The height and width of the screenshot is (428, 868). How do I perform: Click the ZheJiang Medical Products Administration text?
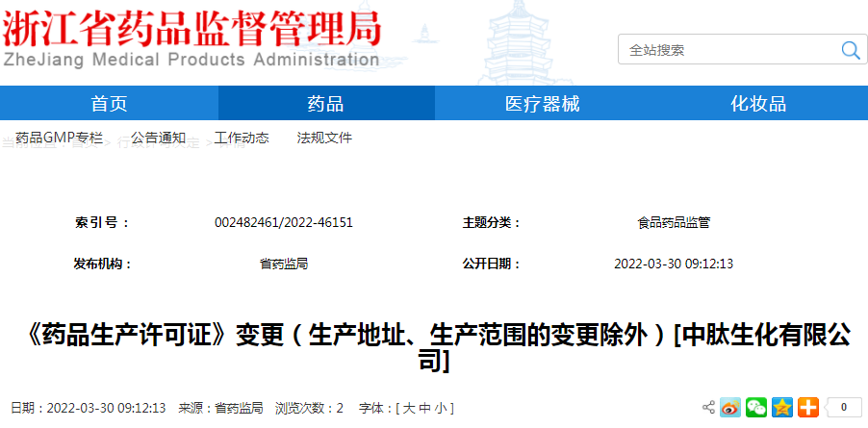point(191,60)
